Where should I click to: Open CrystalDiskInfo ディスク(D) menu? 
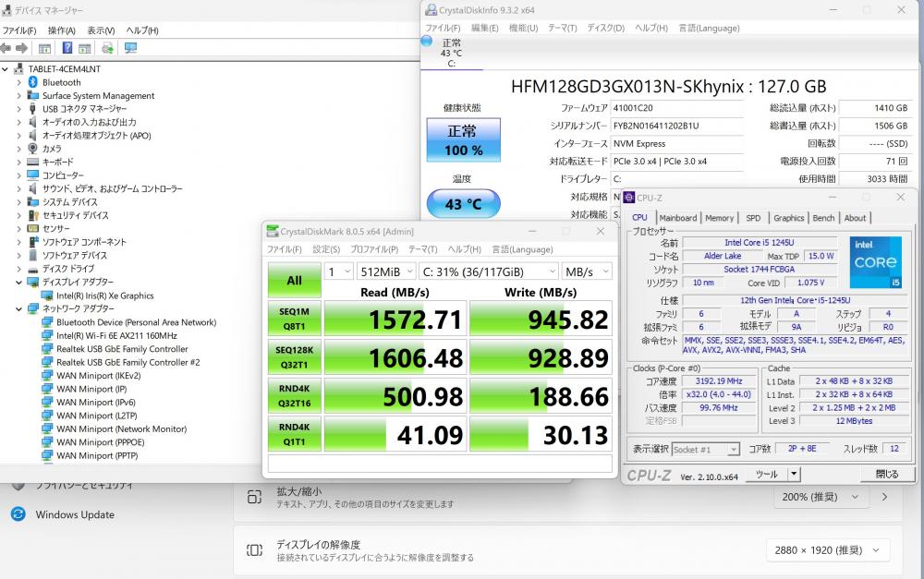pyautogui.click(x=606, y=28)
